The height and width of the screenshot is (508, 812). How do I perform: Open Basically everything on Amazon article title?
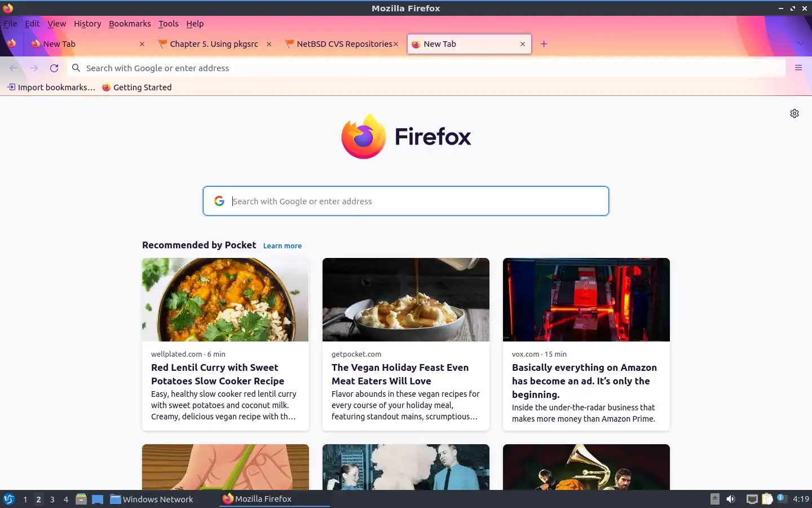tap(584, 381)
